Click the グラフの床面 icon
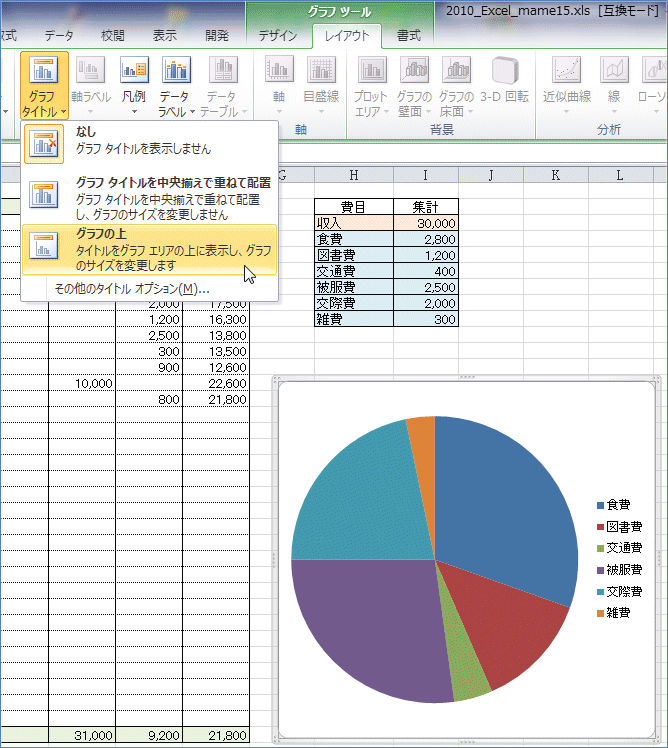 457,71
